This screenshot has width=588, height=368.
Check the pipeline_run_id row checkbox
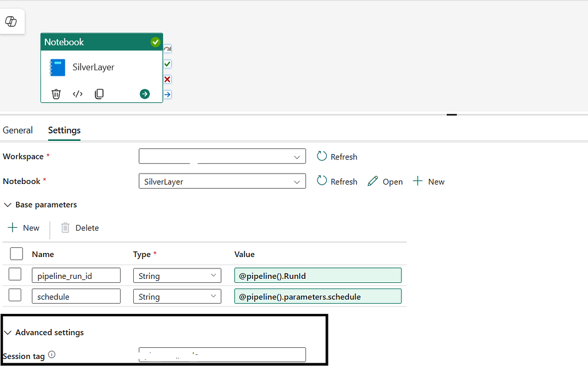[15, 274]
